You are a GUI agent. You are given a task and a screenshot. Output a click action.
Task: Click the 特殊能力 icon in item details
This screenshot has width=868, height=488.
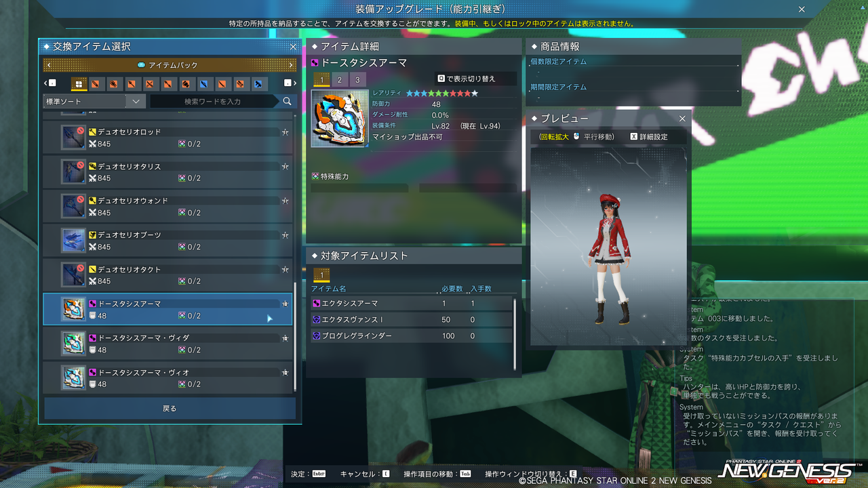pos(315,176)
